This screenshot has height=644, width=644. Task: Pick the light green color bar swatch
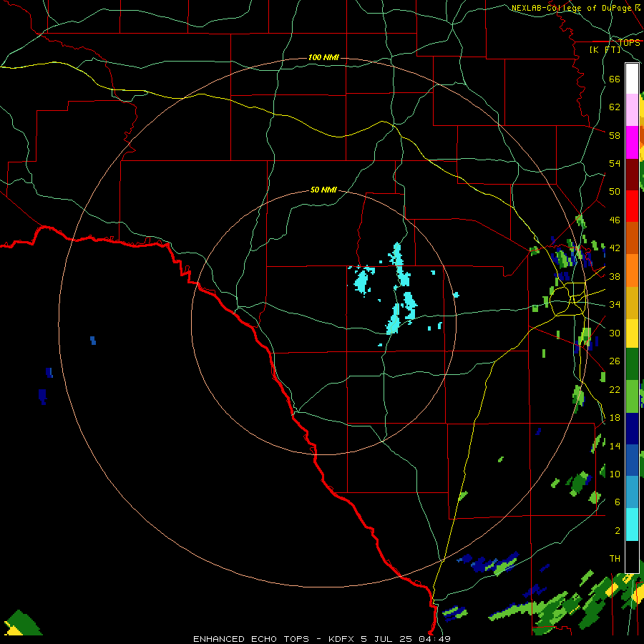[x=632, y=396]
